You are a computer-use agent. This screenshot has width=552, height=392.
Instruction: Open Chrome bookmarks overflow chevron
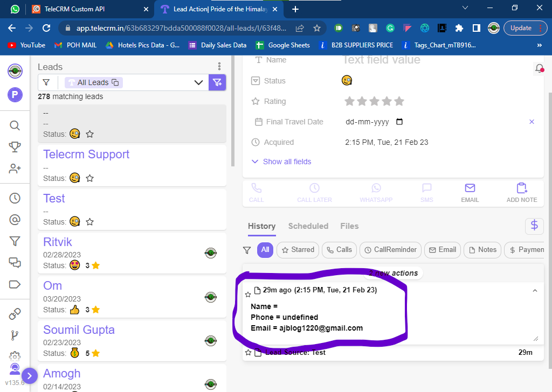pyautogui.click(x=539, y=45)
